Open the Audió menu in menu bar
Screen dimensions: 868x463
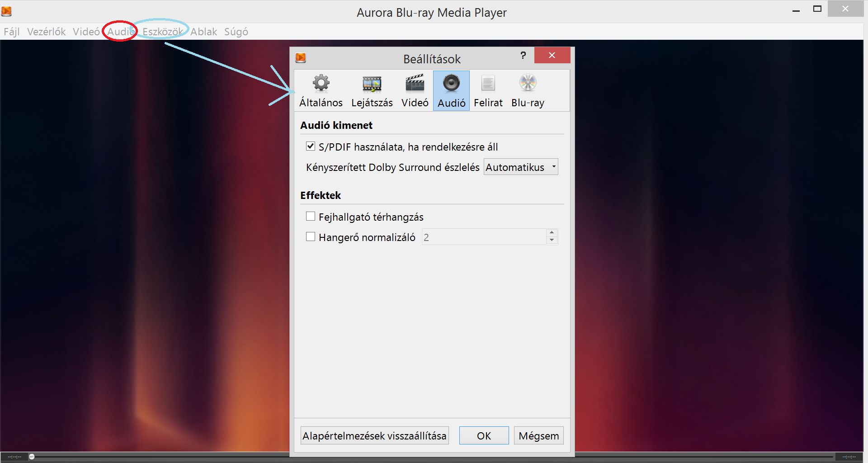(x=121, y=32)
